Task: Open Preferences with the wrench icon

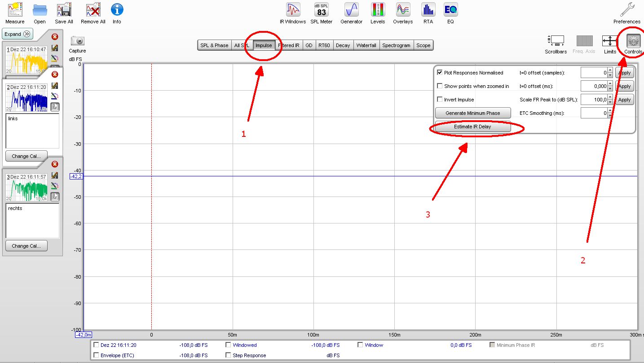Action: (627, 13)
